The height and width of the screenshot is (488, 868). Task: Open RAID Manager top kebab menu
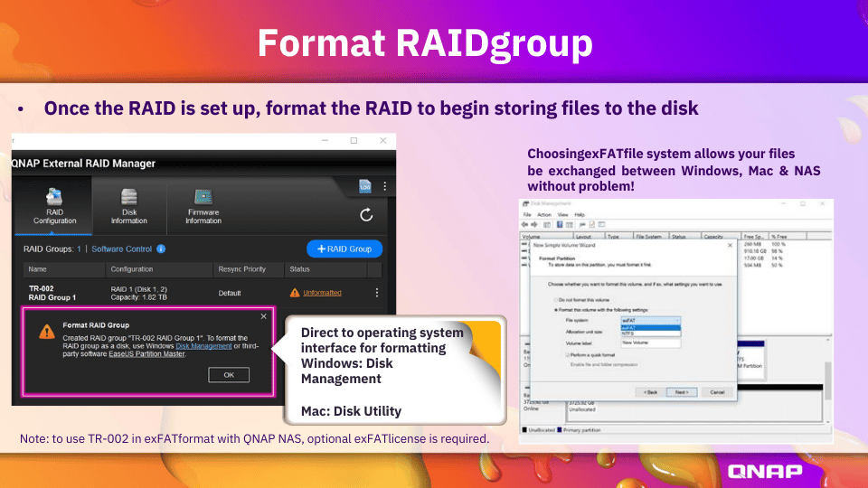click(385, 186)
